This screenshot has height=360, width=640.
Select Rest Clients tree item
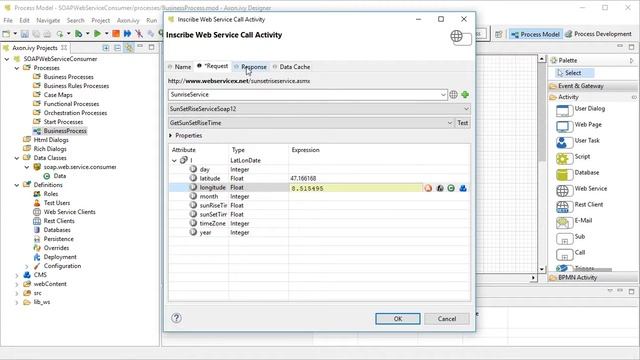[x=59, y=221]
